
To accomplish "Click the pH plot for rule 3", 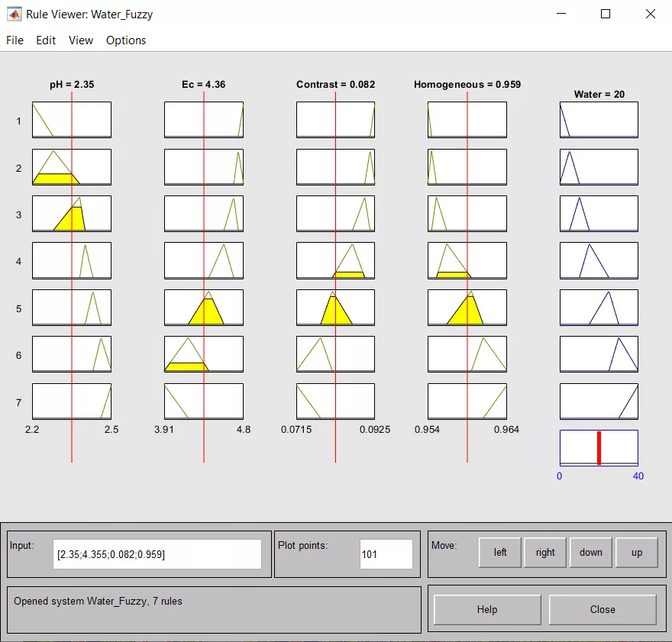I will (x=72, y=214).
